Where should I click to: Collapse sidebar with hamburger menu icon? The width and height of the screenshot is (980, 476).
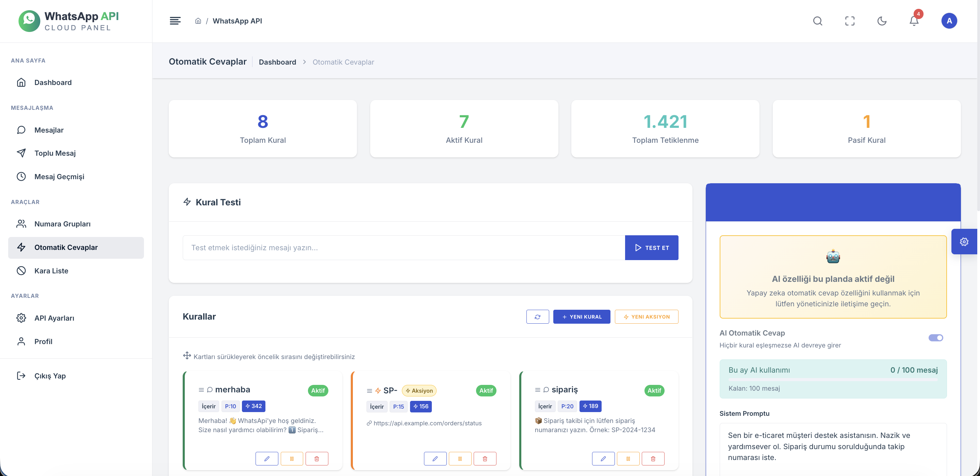[175, 21]
